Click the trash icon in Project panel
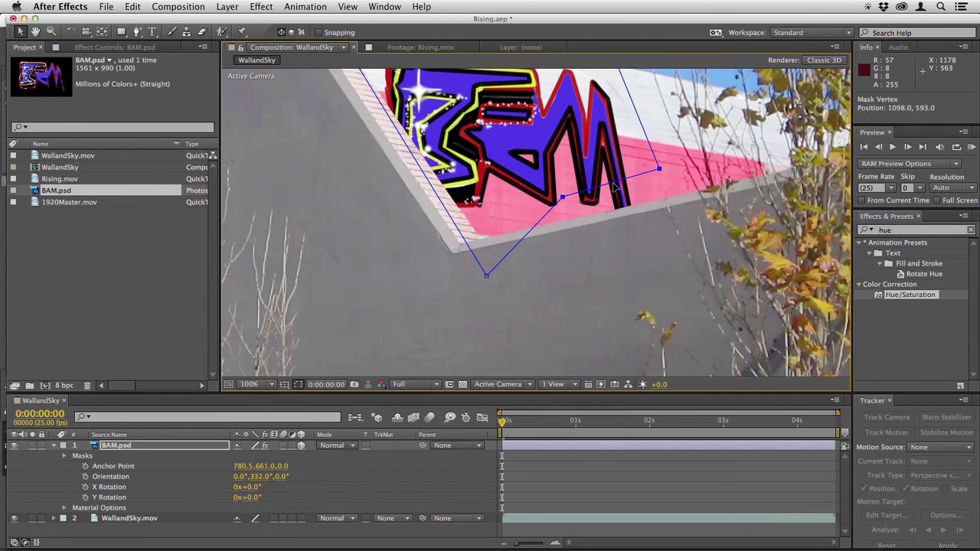 coord(87,386)
